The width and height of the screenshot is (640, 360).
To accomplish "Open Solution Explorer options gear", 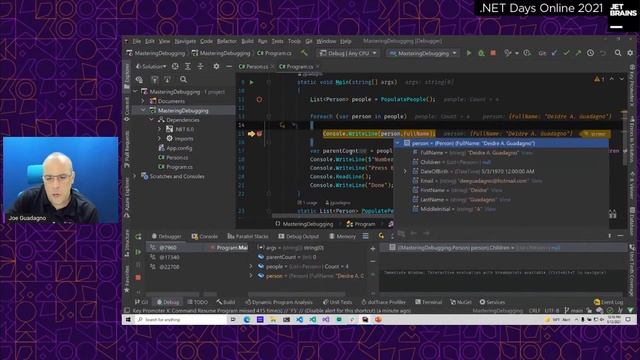I will (216, 66).
